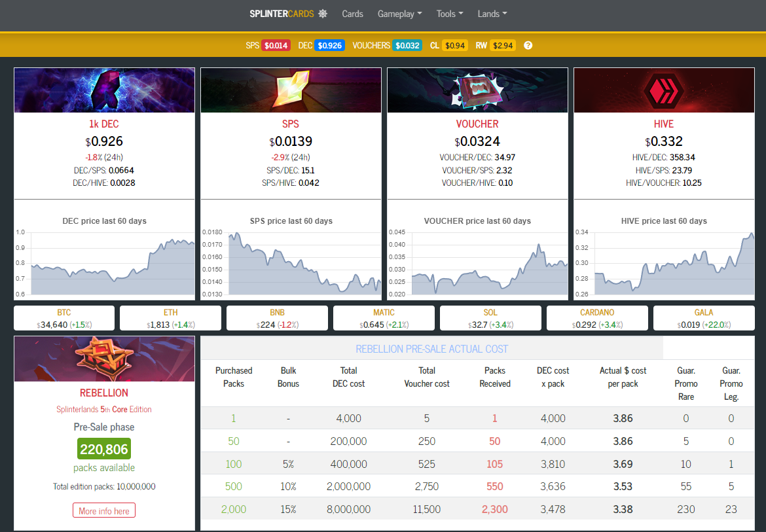Open the Tools dropdown menu
This screenshot has height=532, width=766.
pyautogui.click(x=450, y=14)
